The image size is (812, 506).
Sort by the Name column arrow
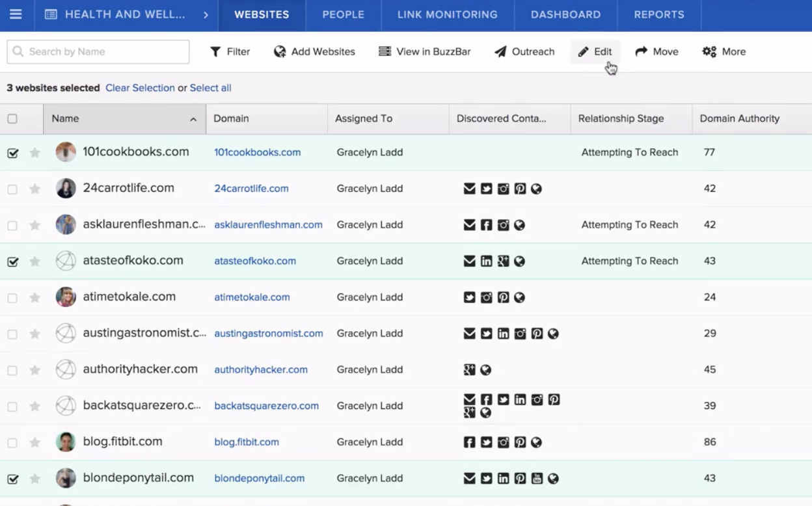[x=193, y=119]
